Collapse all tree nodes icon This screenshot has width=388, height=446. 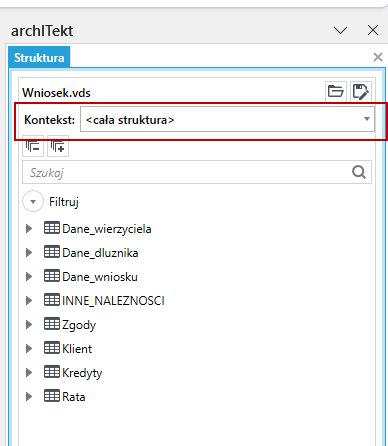coord(33,146)
